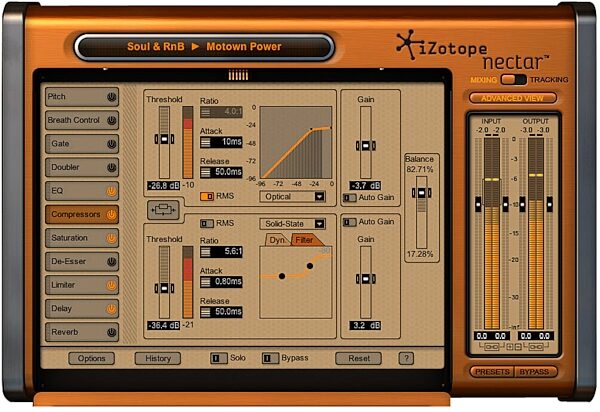Click the main BYPASS button
Image resolution: width=600 pixels, height=412 pixels.
(x=535, y=372)
